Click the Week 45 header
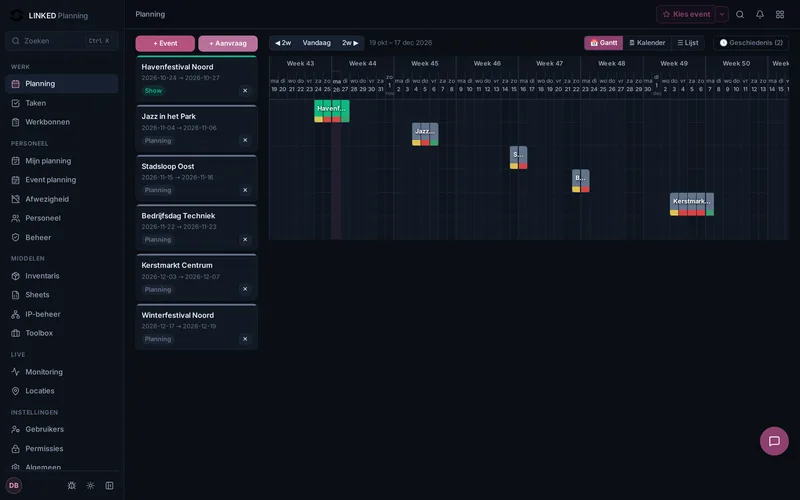 point(424,63)
